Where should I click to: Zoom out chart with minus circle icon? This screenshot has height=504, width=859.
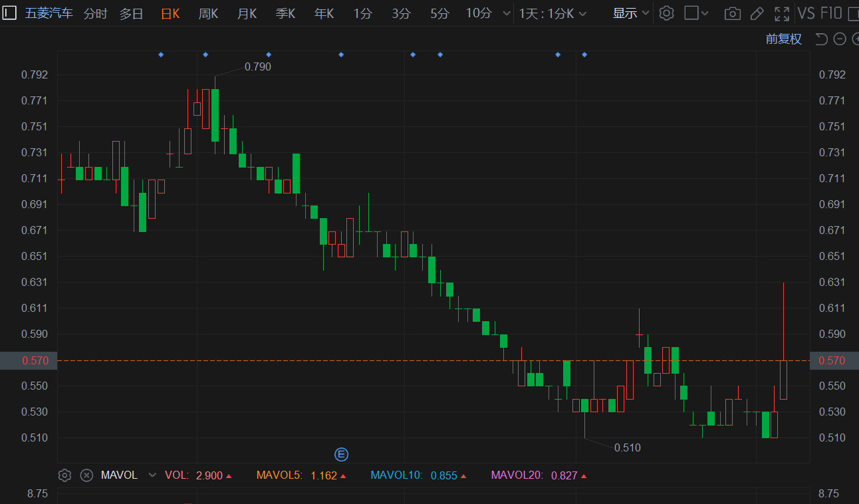pyautogui.click(x=840, y=39)
